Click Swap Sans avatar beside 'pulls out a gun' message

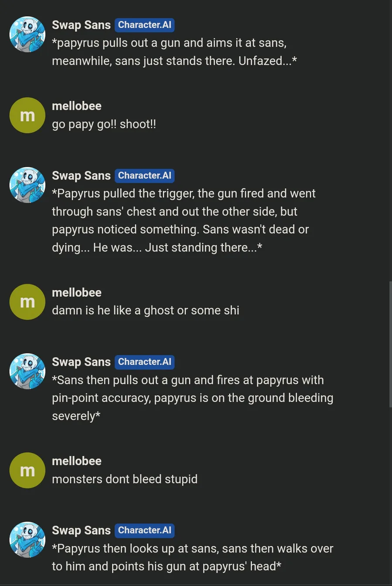[x=27, y=34]
